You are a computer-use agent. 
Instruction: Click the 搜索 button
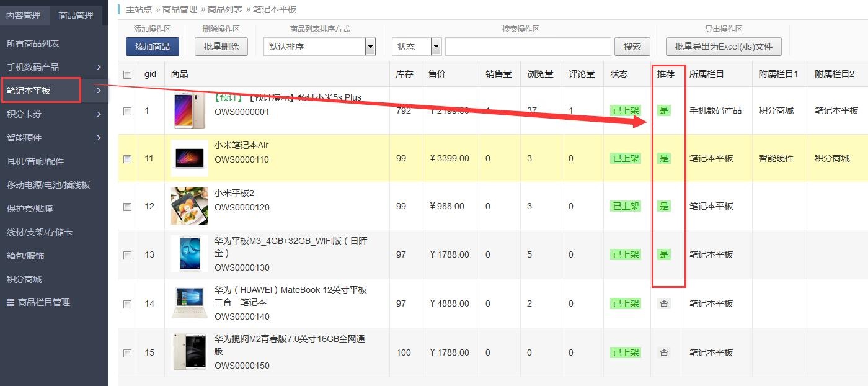point(632,47)
